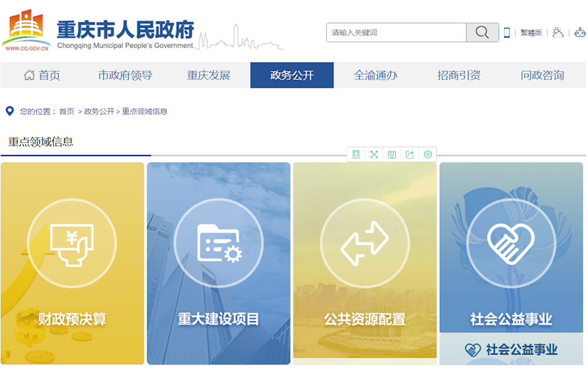Select the 重庆发展 navigation tab
Image resolution: width=588 pixels, height=370 pixels.
209,75
